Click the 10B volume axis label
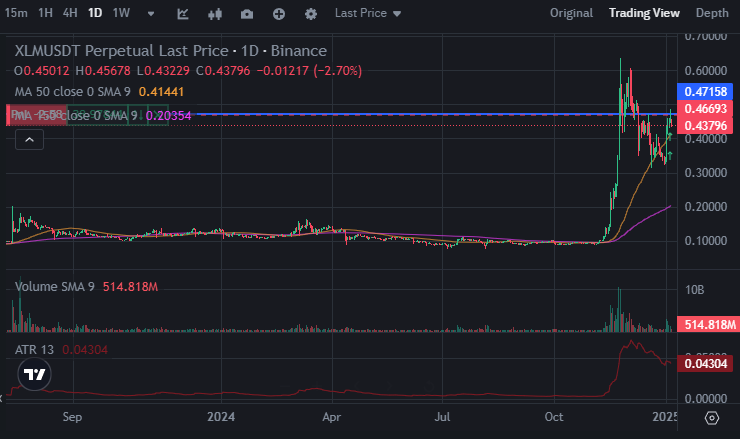 [694, 290]
